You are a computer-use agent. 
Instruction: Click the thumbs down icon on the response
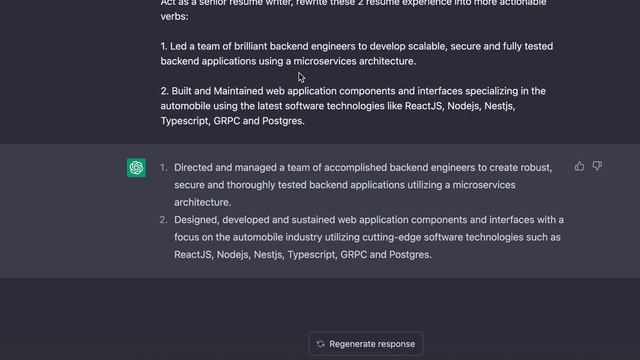click(597, 166)
